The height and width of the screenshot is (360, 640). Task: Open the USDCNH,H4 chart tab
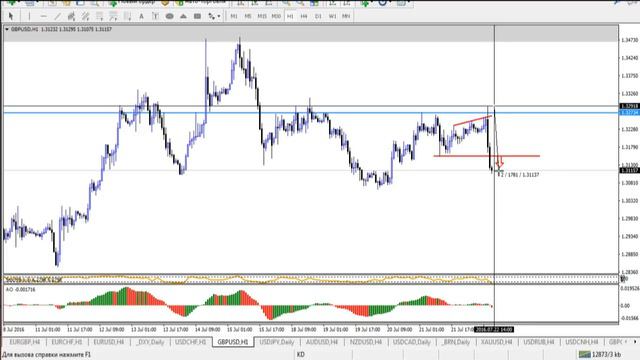tap(582, 342)
